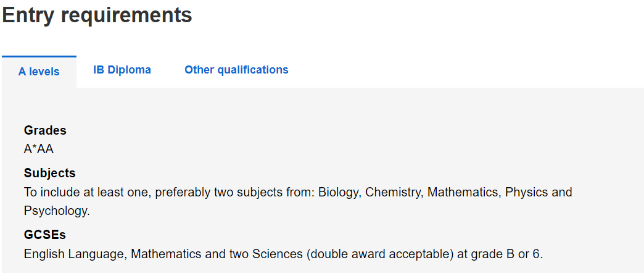Click the Grades label
This screenshot has height=273, width=644.
[x=45, y=130]
